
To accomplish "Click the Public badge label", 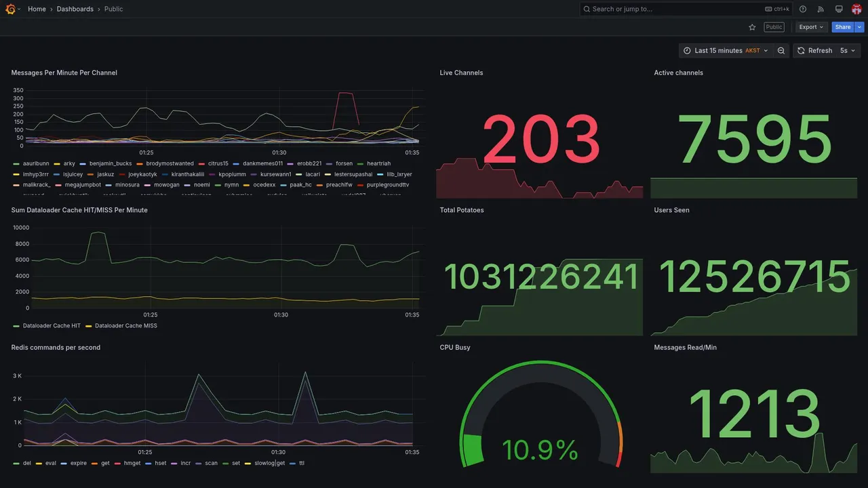I will (774, 27).
